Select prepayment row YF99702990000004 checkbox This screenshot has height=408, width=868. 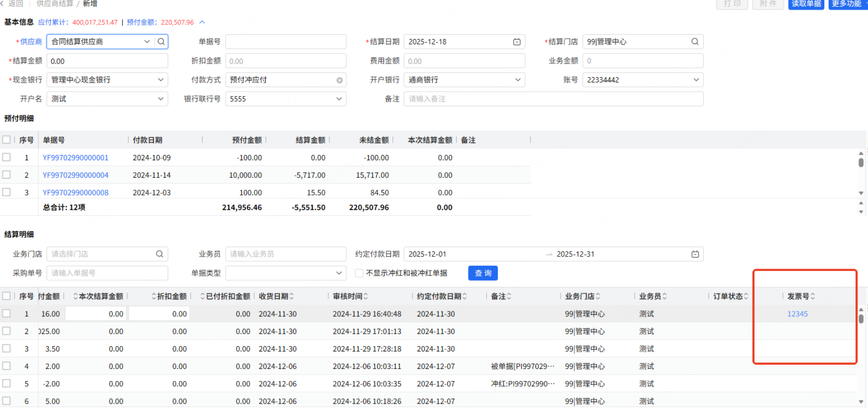pos(7,175)
